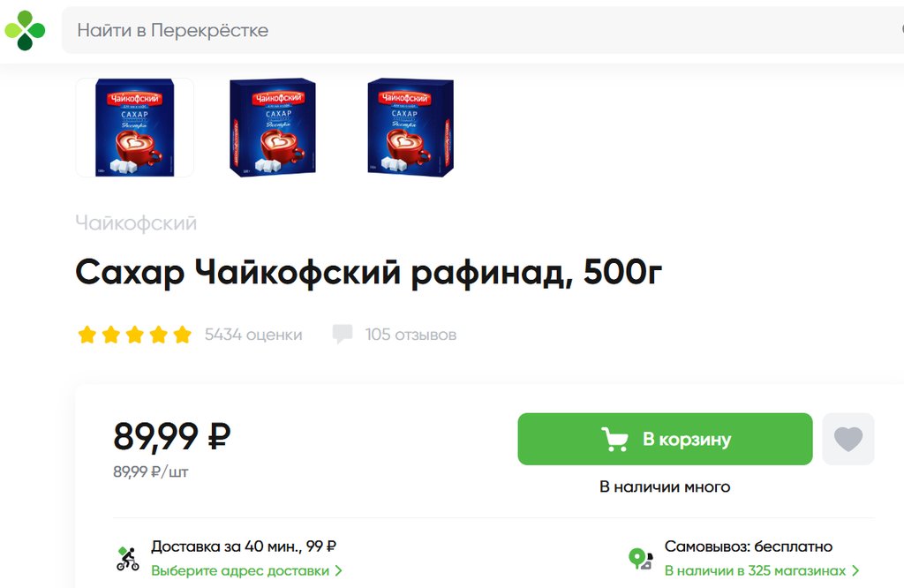The width and height of the screenshot is (904, 588).
Task: Click the fifth rating star
Action: 182,335
